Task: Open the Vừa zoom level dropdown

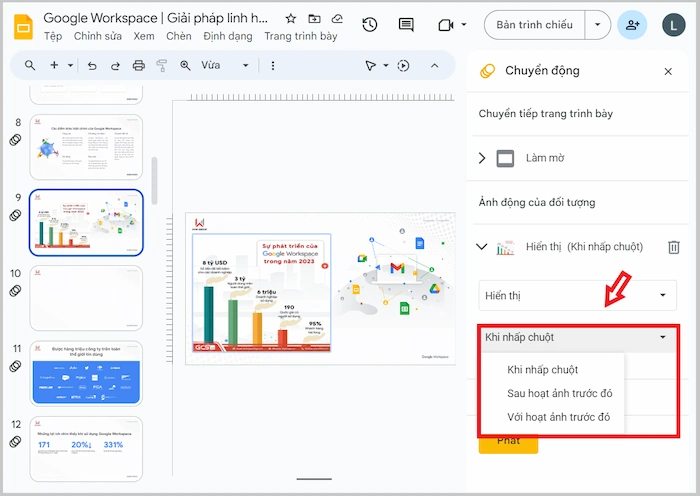Action: pyautogui.click(x=225, y=66)
